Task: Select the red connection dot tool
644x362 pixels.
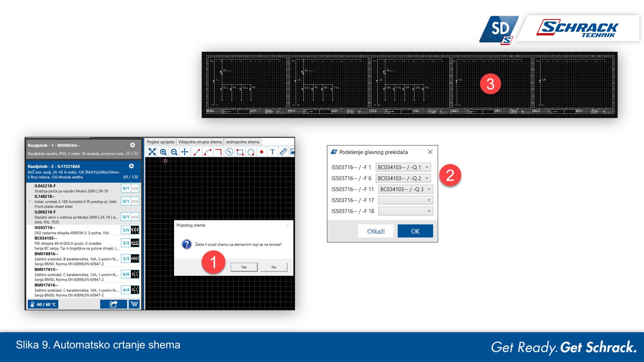Action: 262,152
